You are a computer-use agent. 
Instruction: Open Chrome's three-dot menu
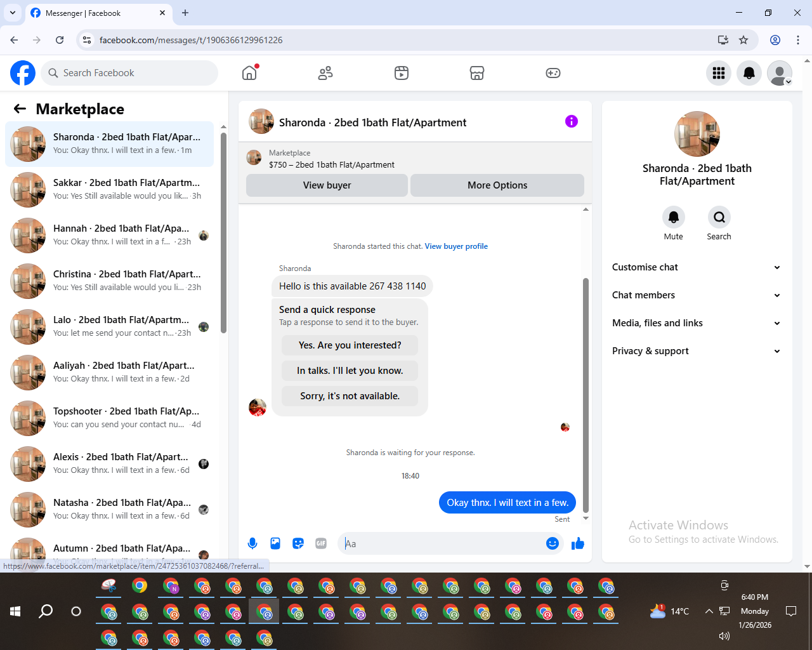[x=798, y=40]
